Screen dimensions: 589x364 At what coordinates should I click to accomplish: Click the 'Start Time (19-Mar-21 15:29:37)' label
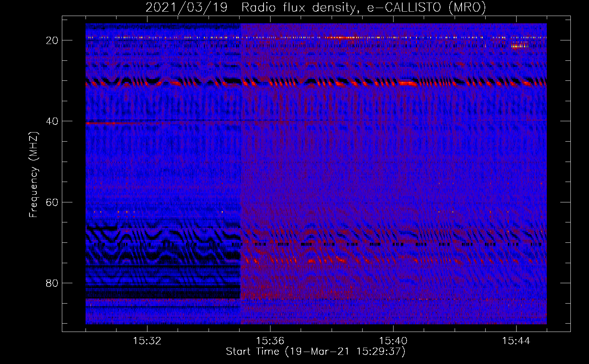tap(316, 352)
